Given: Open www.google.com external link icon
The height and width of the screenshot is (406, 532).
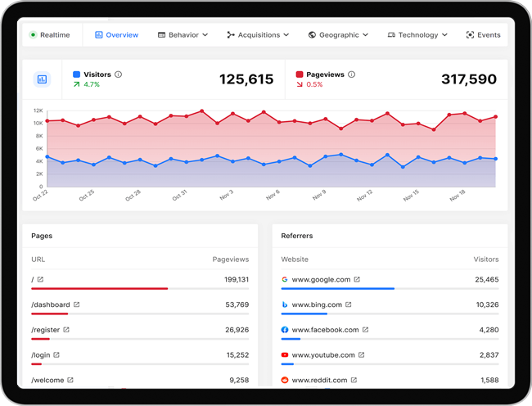Looking at the screenshot, I should tap(357, 279).
